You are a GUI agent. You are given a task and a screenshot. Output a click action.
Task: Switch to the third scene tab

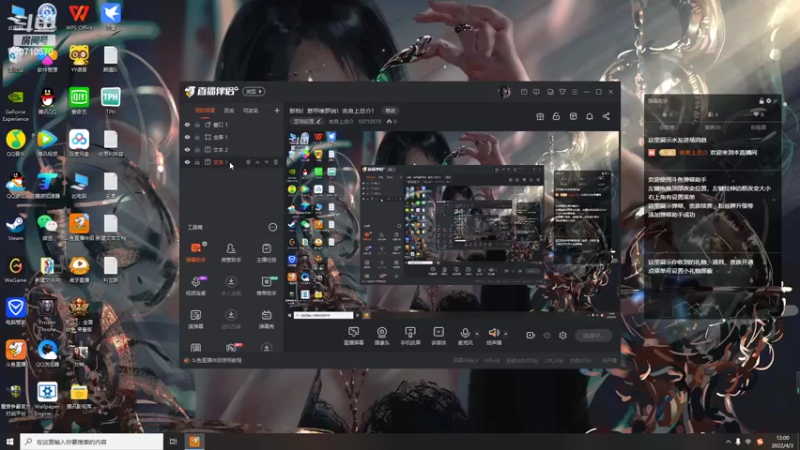(x=251, y=111)
